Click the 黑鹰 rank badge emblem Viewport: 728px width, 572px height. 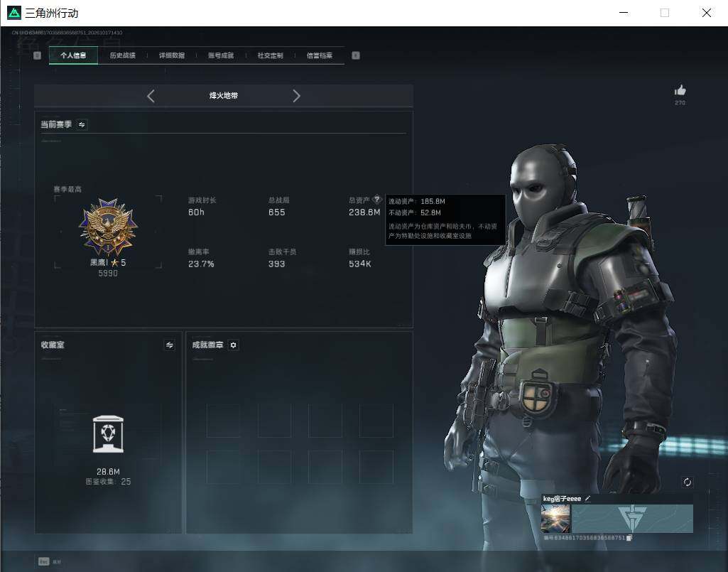pos(108,227)
